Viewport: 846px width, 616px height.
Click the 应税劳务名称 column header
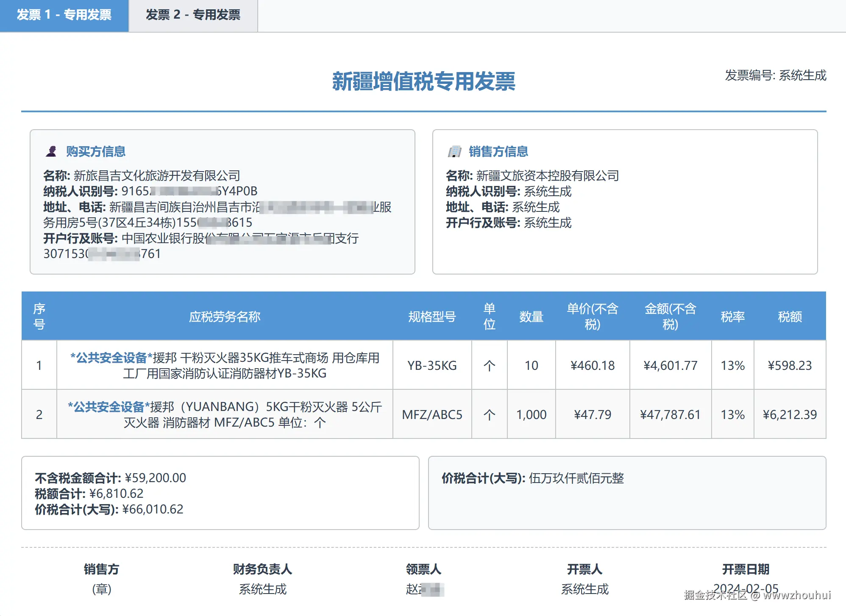coord(225,316)
